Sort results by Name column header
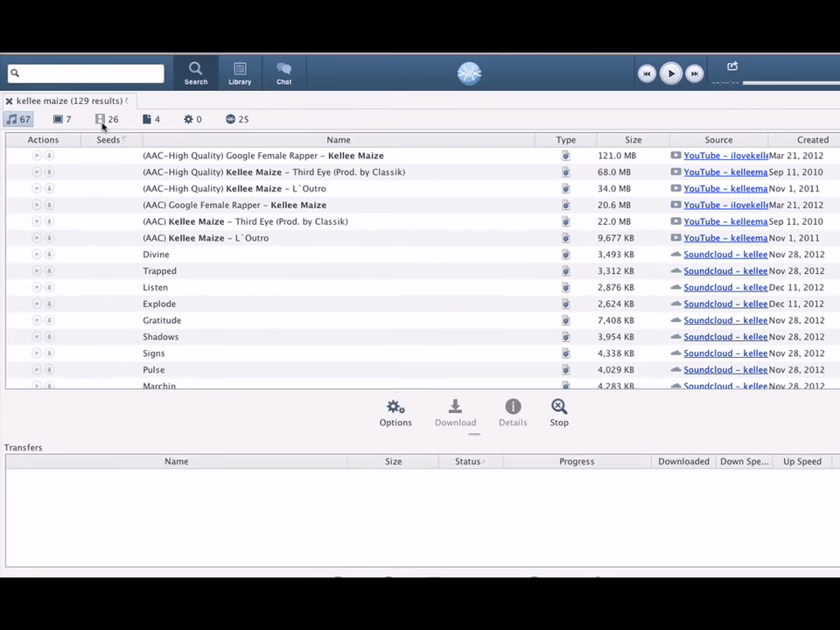 point(339,140)
